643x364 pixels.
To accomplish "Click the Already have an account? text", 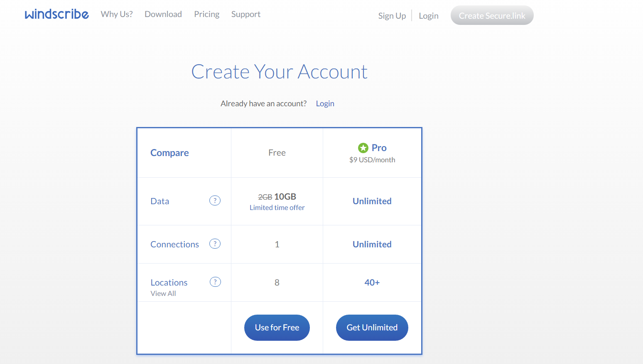I will point(264,103).
